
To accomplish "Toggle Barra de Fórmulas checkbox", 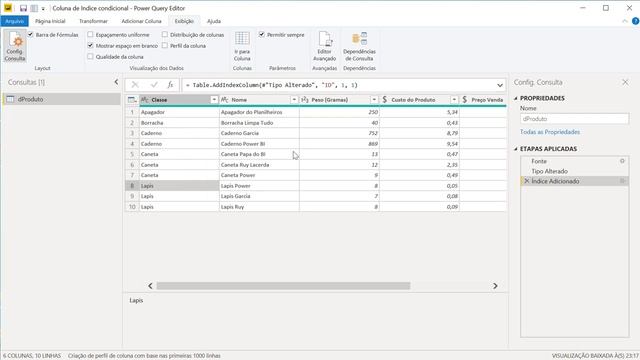I will [x=31, y=35].
